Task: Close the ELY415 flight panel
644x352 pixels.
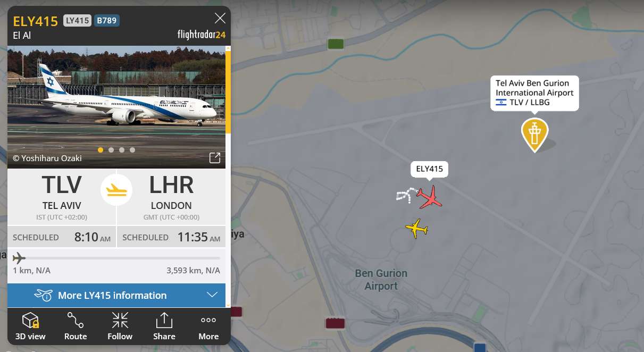Action: [220, 19]
